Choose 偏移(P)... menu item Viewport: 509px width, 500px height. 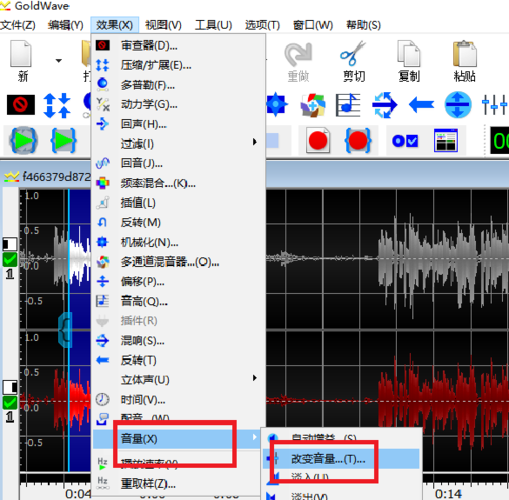[178, 281]
